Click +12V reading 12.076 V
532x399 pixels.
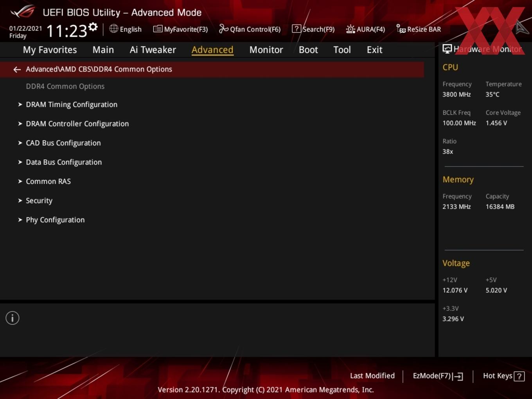[455, 291]
